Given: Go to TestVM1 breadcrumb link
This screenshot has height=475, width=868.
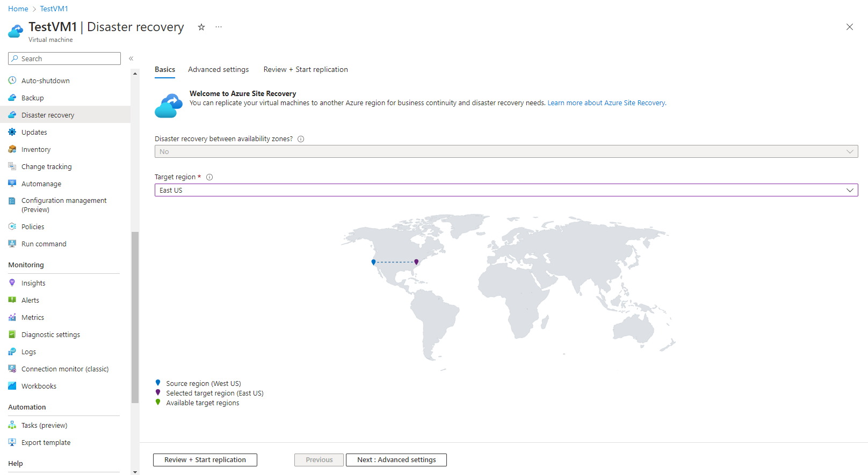Looking at the screenshot, I should [x=54, y=9].
